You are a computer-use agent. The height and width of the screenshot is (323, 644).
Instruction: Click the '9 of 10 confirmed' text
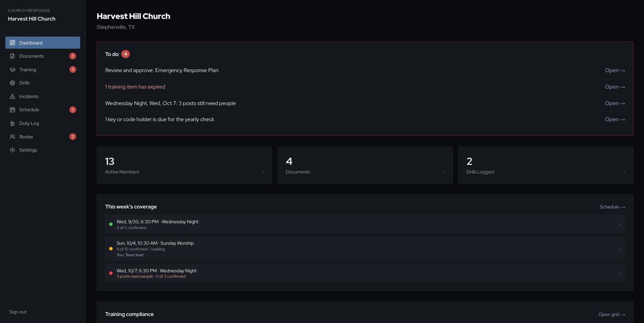(x=132, y=249)
